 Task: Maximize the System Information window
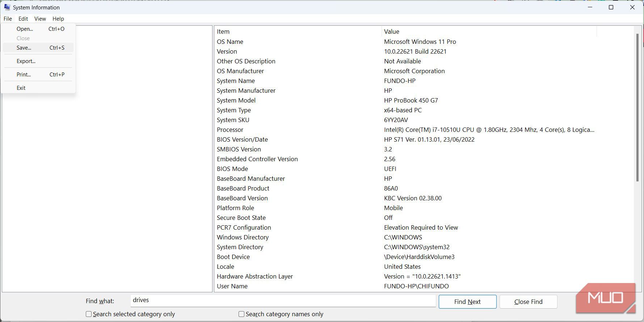[x=611, y=7]
